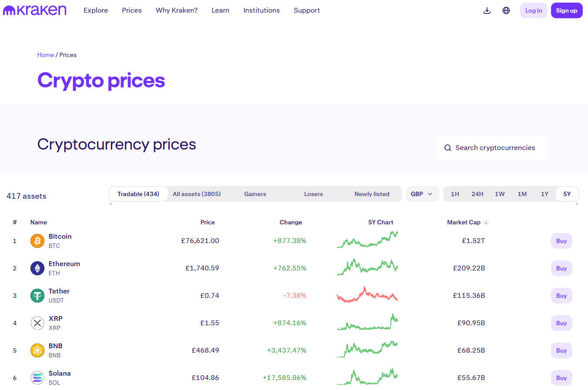Click the -7.38% change value
Image resolution: width=588 pixels, height=390 pixels.
coord(295,296)
